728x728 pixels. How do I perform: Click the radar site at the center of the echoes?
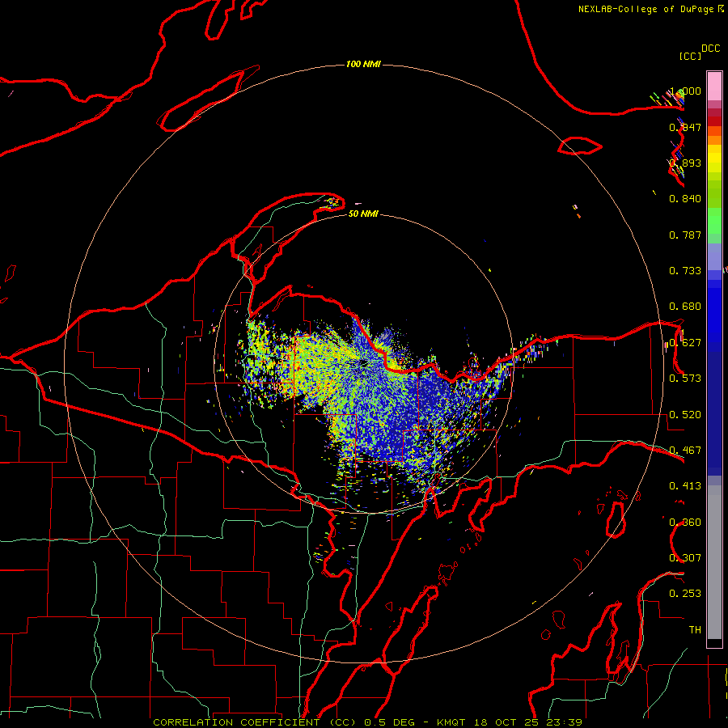[x=362, y=362]
